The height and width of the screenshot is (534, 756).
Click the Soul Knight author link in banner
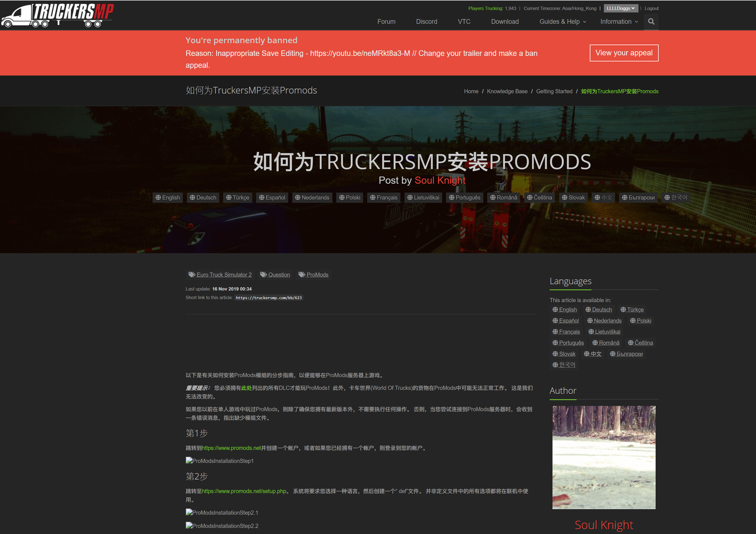click(440, 180)
